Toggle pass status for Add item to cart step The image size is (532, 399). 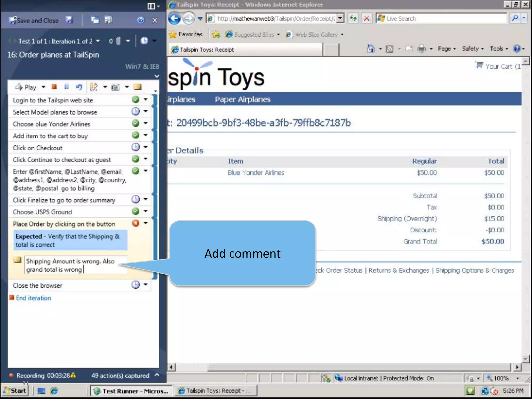pos(136,135)
